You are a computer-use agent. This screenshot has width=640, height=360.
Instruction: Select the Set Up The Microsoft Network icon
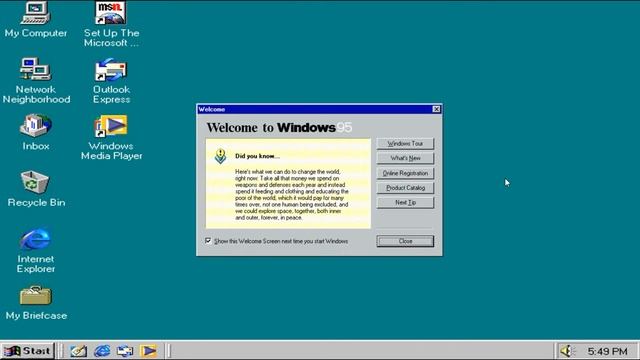[111, 24]
